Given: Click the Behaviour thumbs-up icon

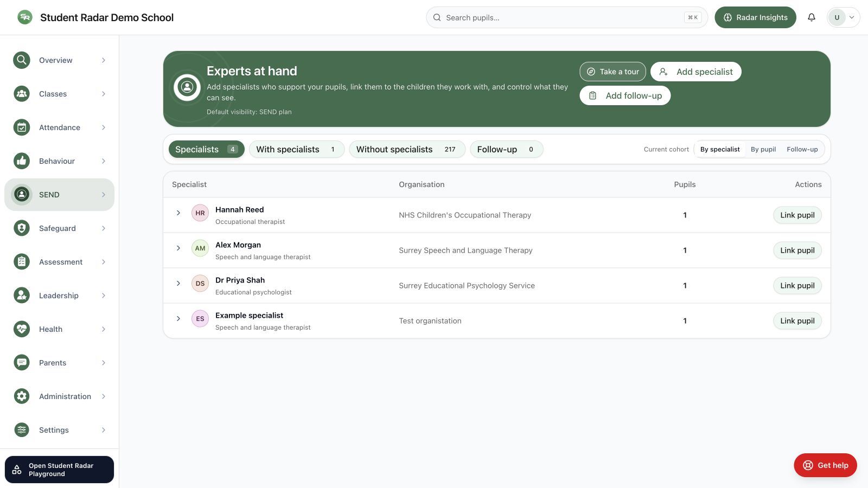Looking at the screenshot, I should [x=22, y=161].
